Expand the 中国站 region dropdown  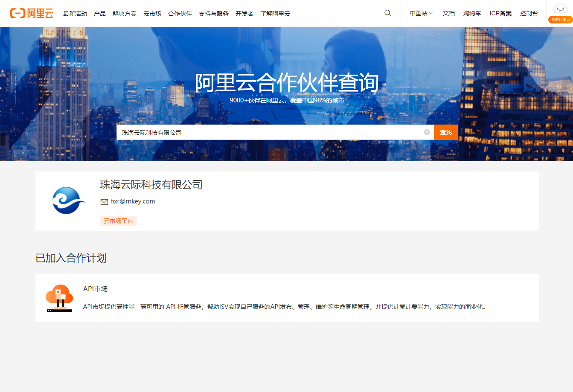pyautogui.click(x=421, y=13)
